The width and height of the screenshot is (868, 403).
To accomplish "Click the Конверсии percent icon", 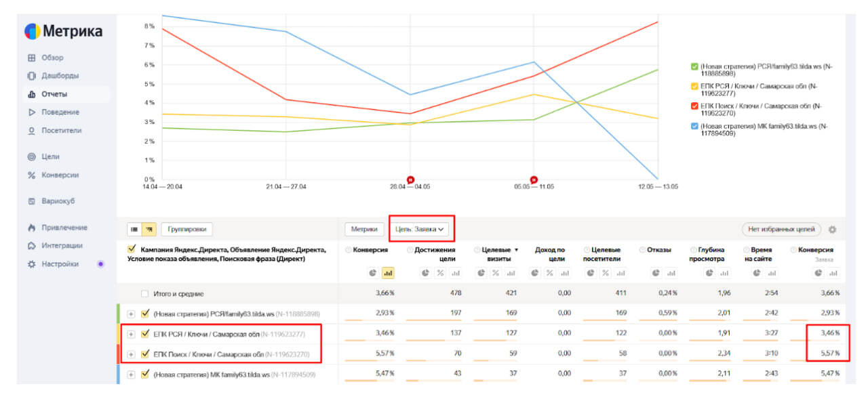I will point(31,175).
